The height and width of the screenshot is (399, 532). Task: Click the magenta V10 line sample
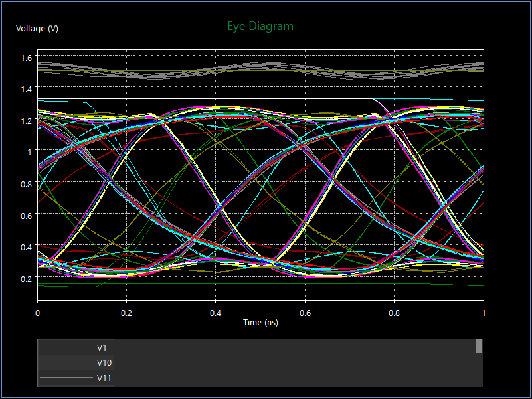point(66,362)
